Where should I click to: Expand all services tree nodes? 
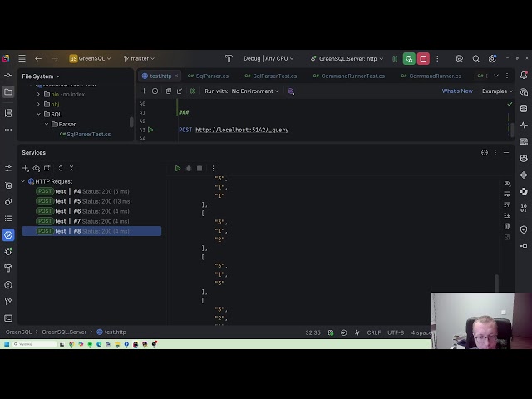61,168
